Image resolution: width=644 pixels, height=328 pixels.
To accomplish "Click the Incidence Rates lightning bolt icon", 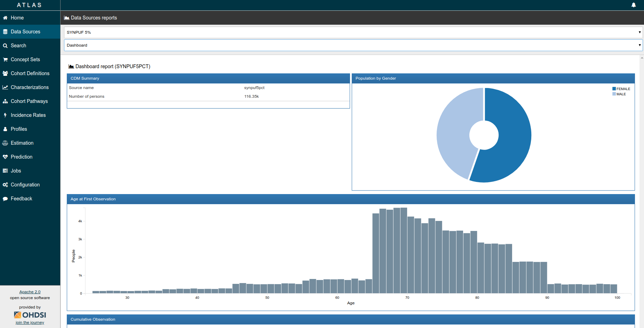I will [5, 115].
